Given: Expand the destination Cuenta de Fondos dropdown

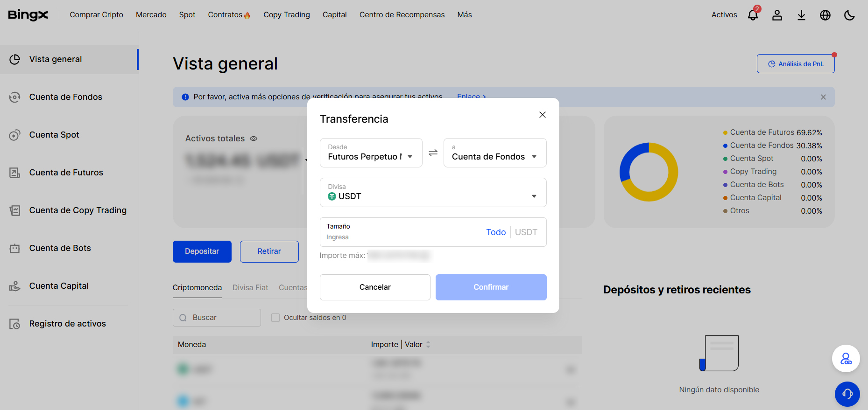Looking at the screenshot, I should tap(494, 153).
